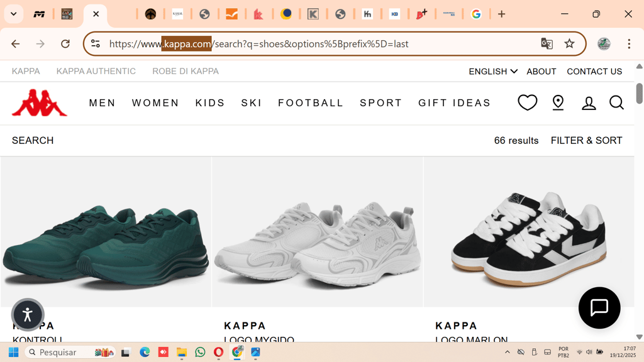View the white Logo Mygido sneakers image

318,232
